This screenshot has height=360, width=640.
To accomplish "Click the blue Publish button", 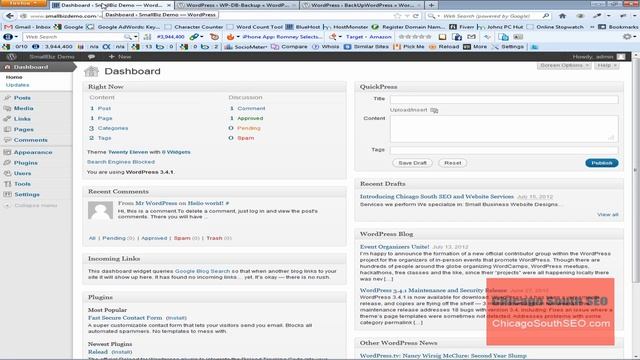I will coord(602,163).
